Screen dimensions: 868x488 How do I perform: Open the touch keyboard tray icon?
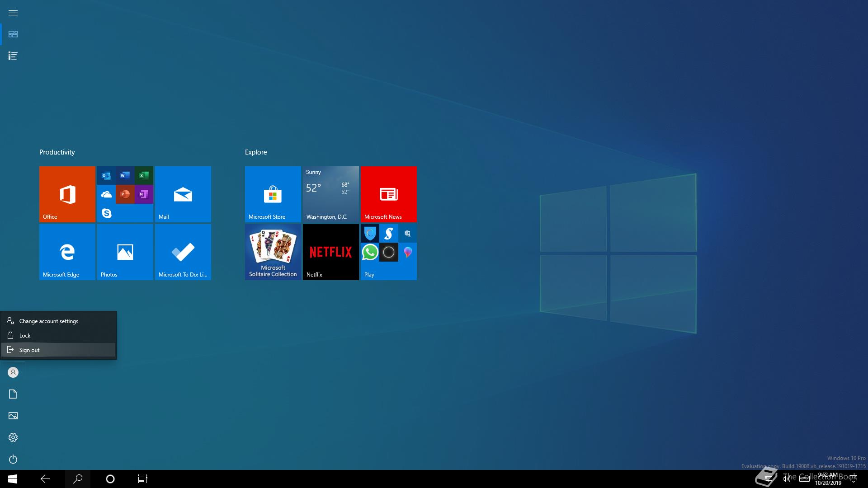pos(804,479)
